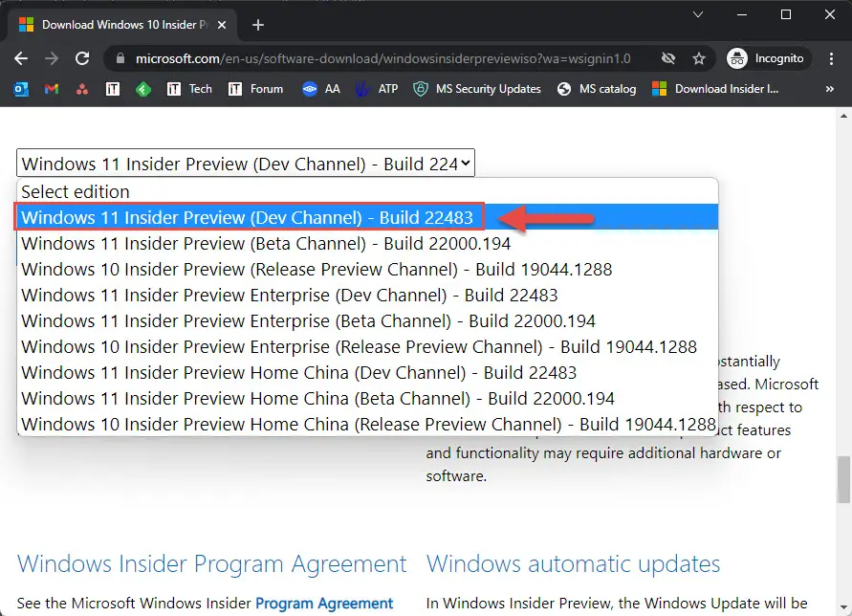Open the Outlook bookmark icon
Image resolution: width=852 pixels, height=616 pixels.
(x=21, y=89)
